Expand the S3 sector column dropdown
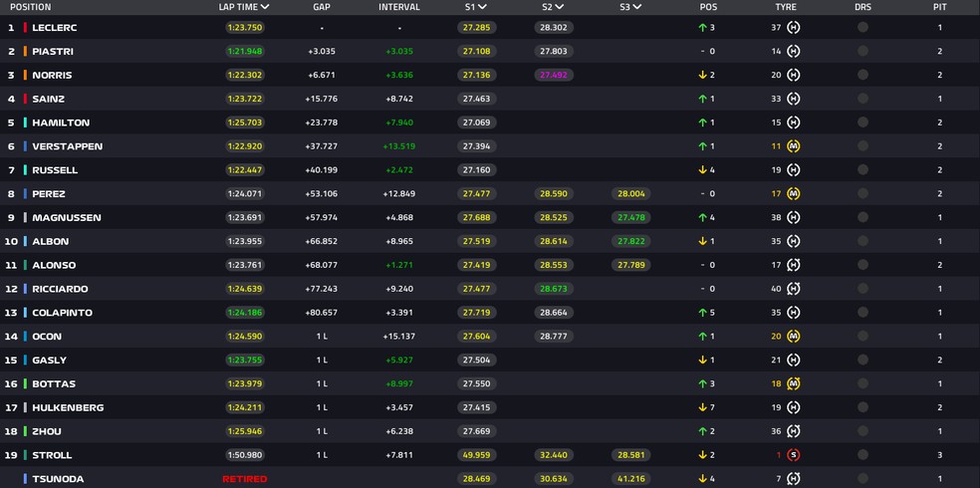The height and width of the screenshot is (488, 980). (x=637, y=7)
